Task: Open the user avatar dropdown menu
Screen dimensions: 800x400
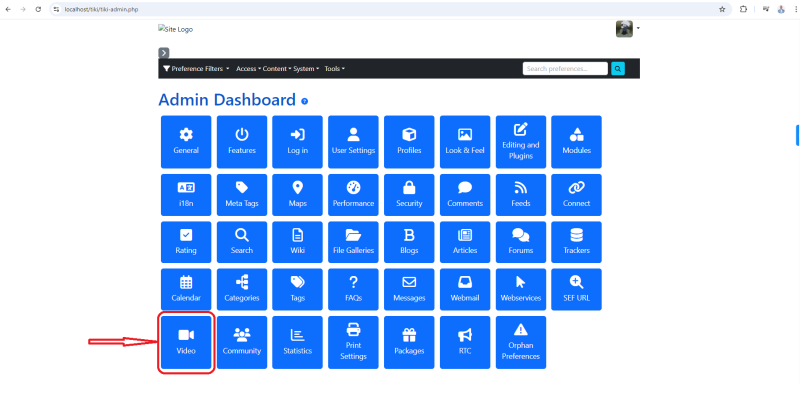Action: [x=628, y=29]
